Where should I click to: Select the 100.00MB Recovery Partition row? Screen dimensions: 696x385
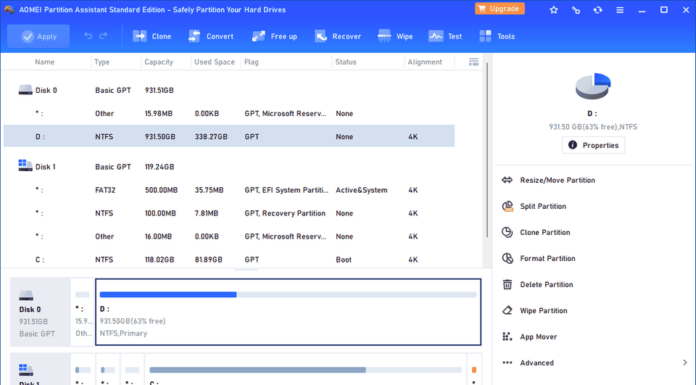click(229, 213)
